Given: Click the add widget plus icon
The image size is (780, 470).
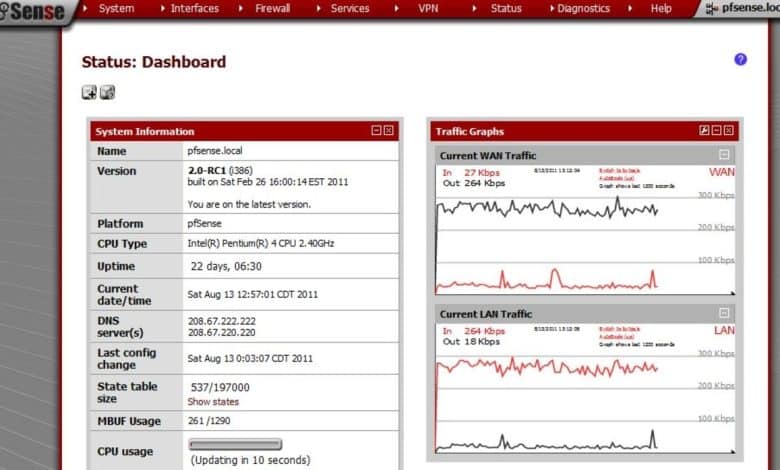Looking at the screenshot, I should coord(89,92).
